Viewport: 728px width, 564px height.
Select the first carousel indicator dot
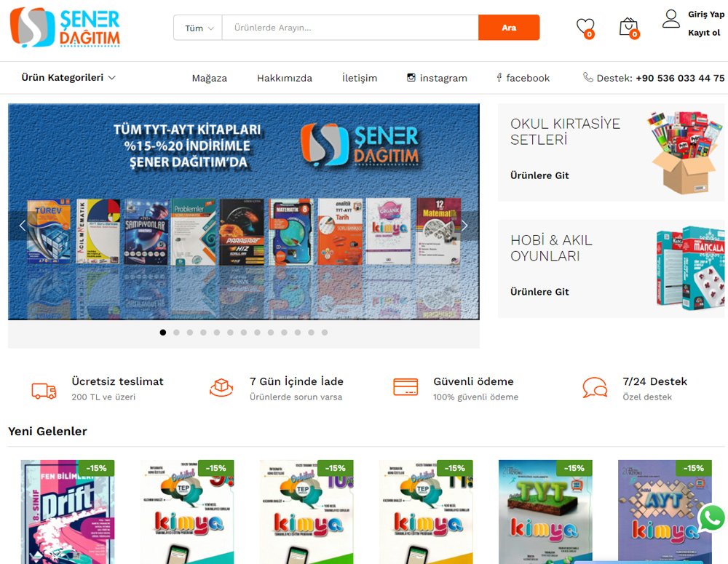point(163,333)
